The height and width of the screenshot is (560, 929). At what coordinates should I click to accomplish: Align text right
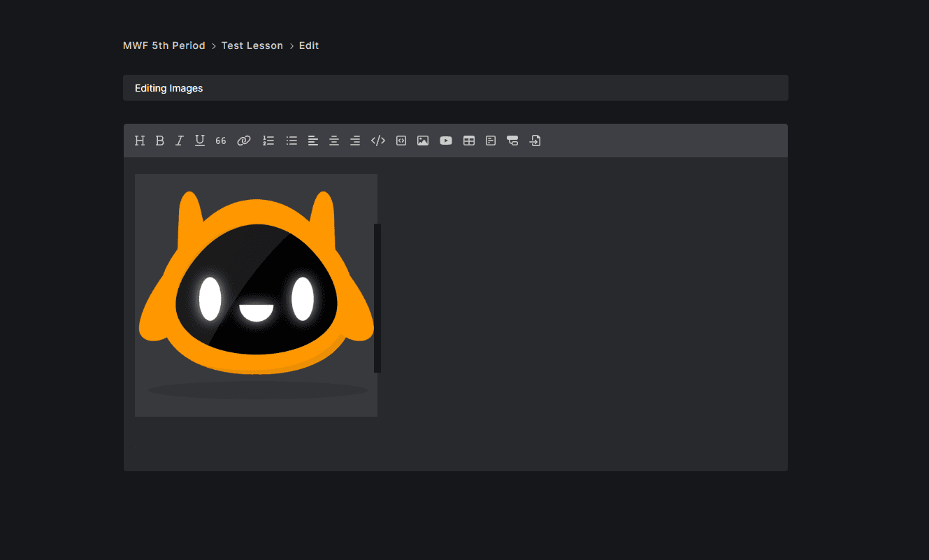[355, 141]
